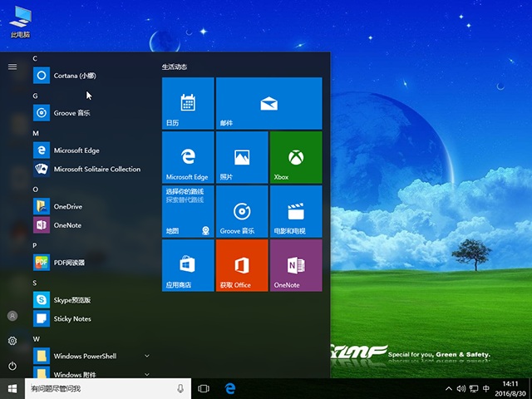Open the Photos (照片) tile

(241, 157)
